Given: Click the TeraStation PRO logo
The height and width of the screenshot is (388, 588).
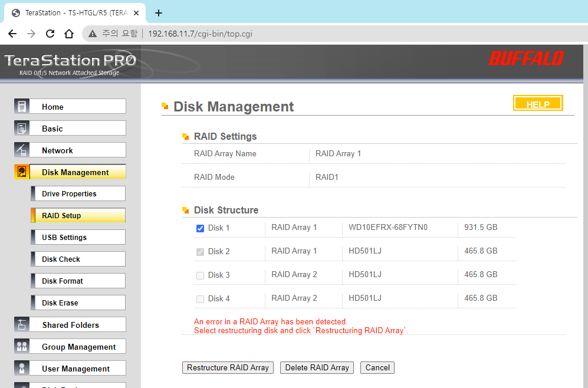Looking at the screenshot, I should (70, 64).
